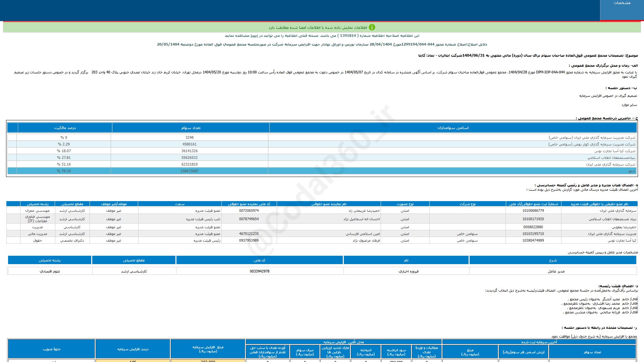Select the representative name فرهاد مرتضوی نژاد
This screenshot has height=362, width=644.
point(366,241)
